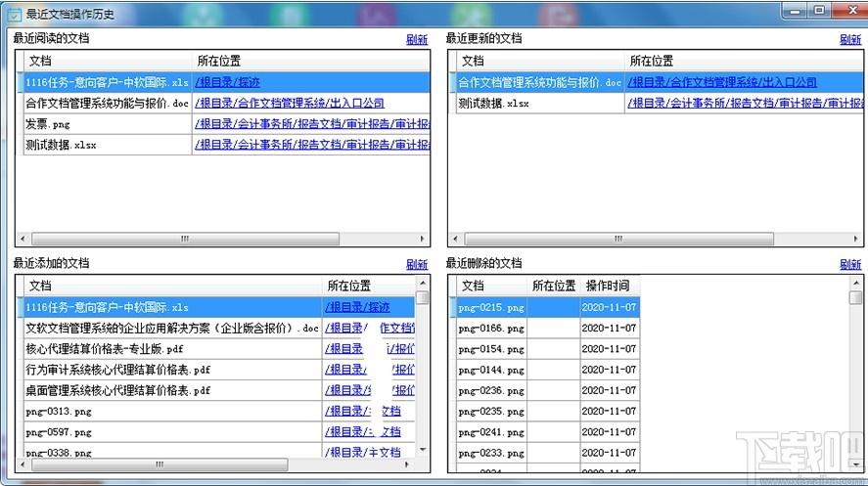Open location link for 发票.png
Viewport: 868px width, 486px height.
pyautogui.click(x=312, y=124)
